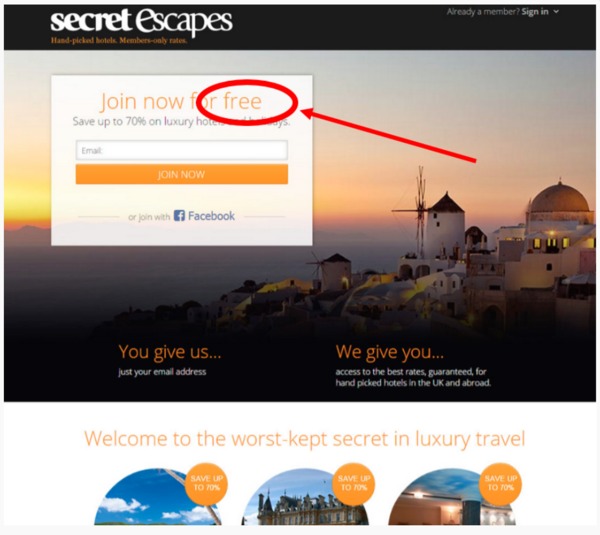Screen dimensions: 600x535
Task: Click the 'Join now for free' heading
Action: (x=181, y=101)
